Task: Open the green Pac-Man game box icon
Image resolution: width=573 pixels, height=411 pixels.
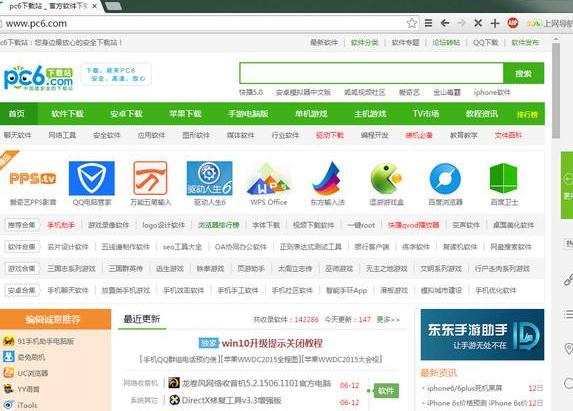Action: (x=386, y=178)
